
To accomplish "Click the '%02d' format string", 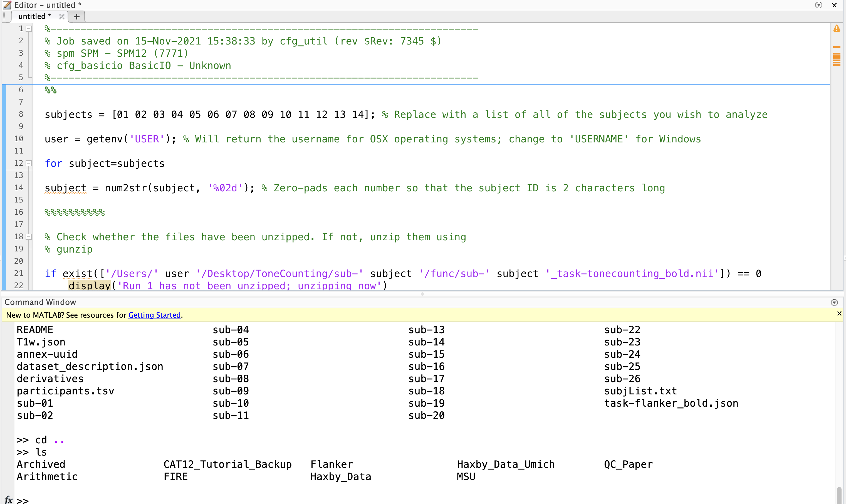I will click(225, 188).
